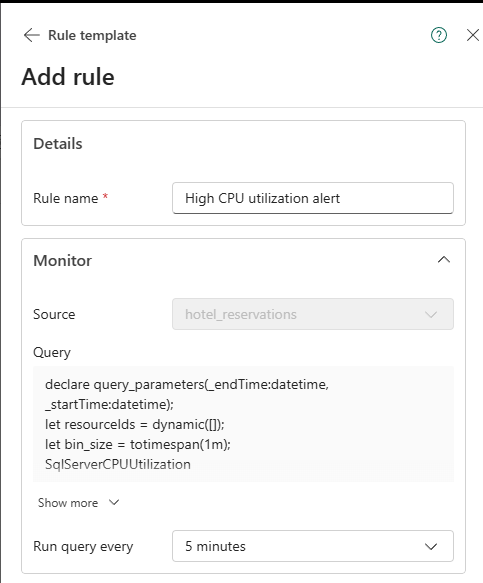Viewport: 483px width, 583px height.
Task: Click the let bin_size query line
Action: coord(138,444)
